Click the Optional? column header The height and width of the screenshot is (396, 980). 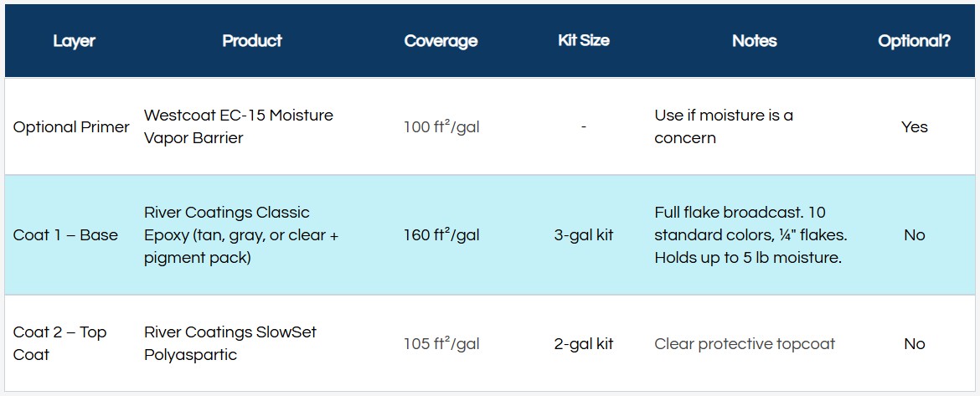pos(915,41)
